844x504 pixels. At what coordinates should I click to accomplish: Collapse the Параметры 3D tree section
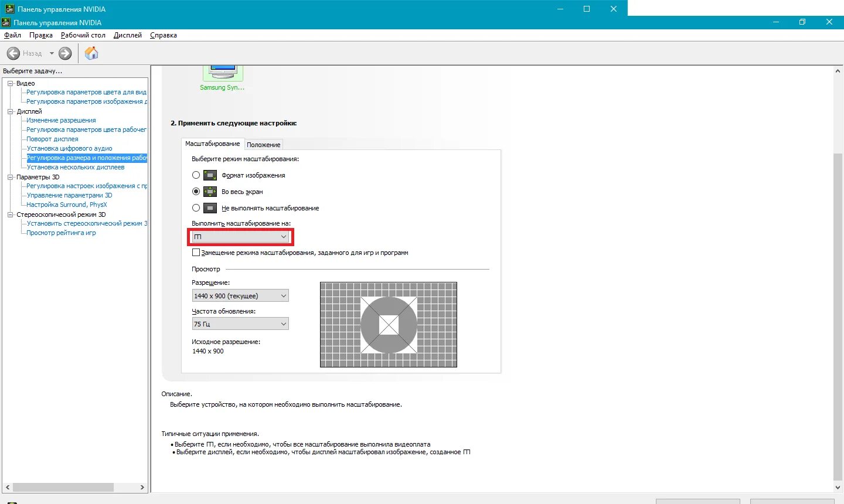pyautogui.click(x=10, y=177)
